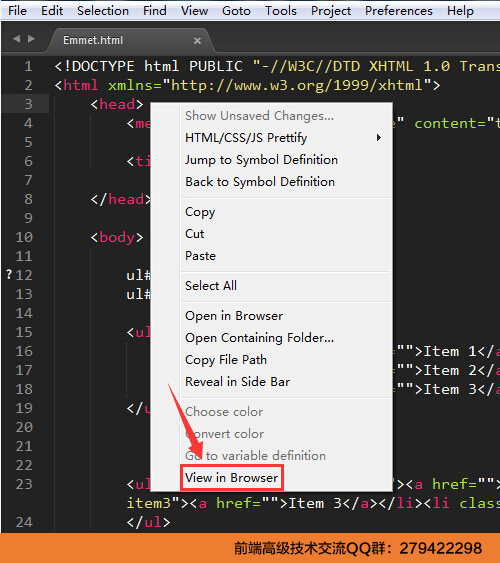
Task: Open the Goto menu
Action: (x=236, y=11)
